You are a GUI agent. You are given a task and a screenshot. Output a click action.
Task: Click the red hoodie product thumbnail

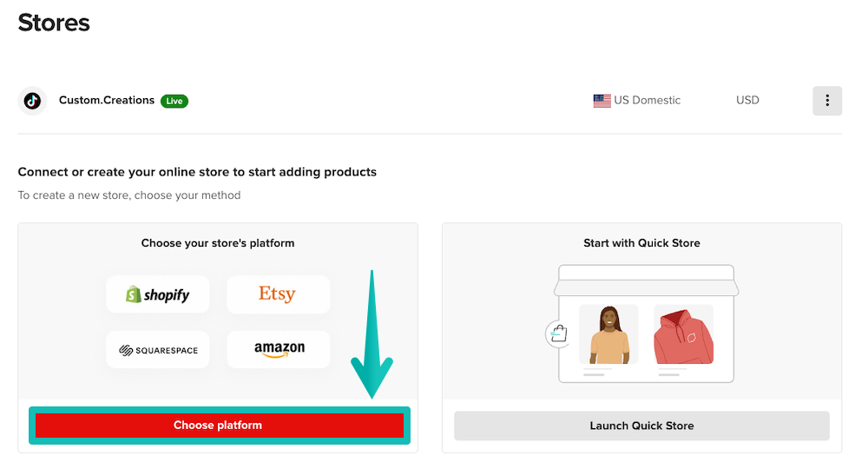coord(683,334)
